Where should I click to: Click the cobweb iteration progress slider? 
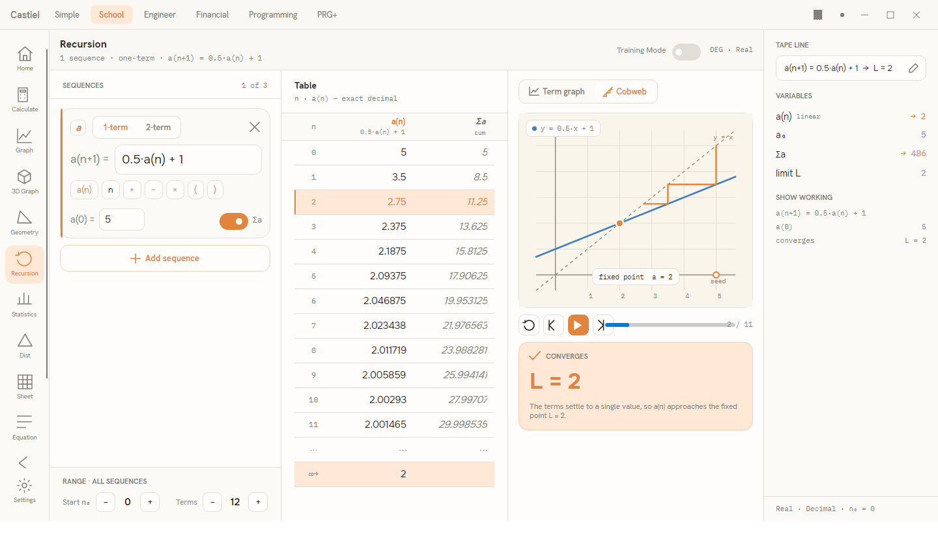pos(670,325)
